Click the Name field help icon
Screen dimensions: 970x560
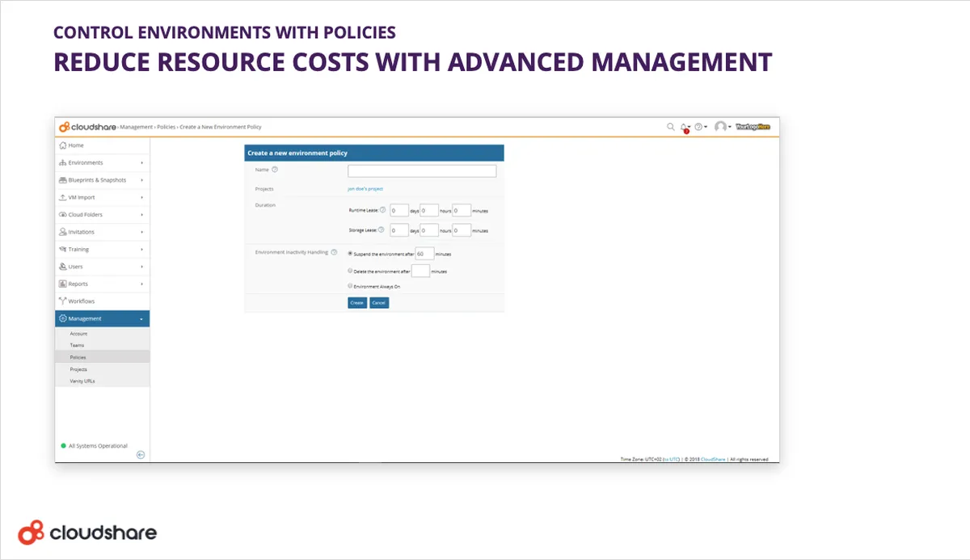(275, 170)
